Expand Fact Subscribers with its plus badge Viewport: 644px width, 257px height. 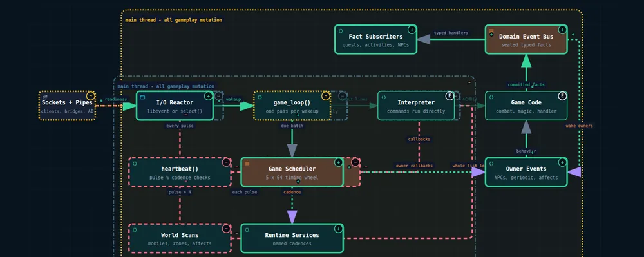[412, 30]
